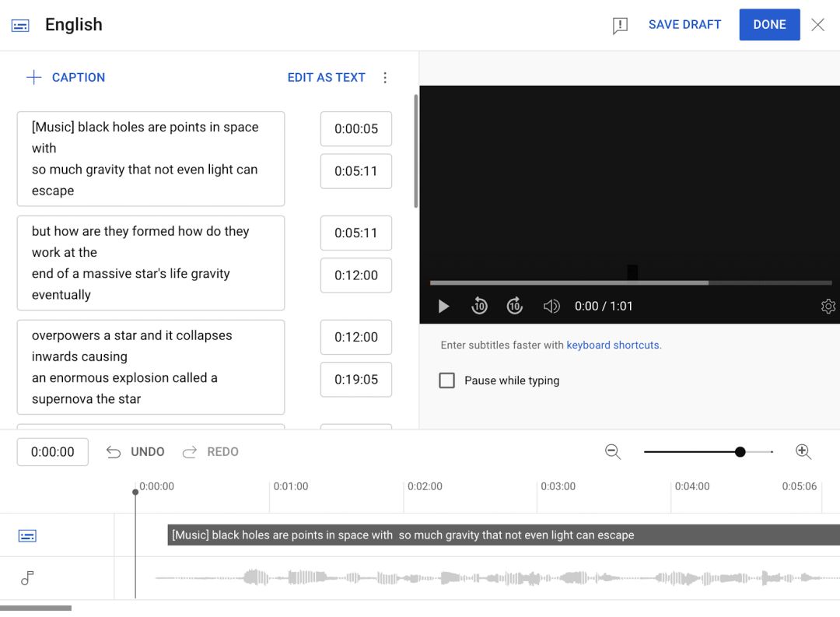
Task: Set second caption start time 0:05:11
Action: (x=355, y=233)
